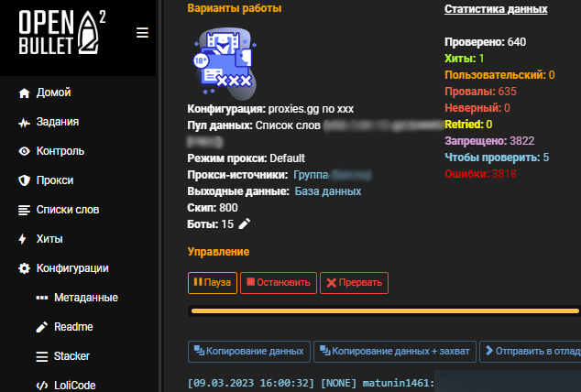Go to the Контроль page
Screen dimensions: 581x392
60,151
